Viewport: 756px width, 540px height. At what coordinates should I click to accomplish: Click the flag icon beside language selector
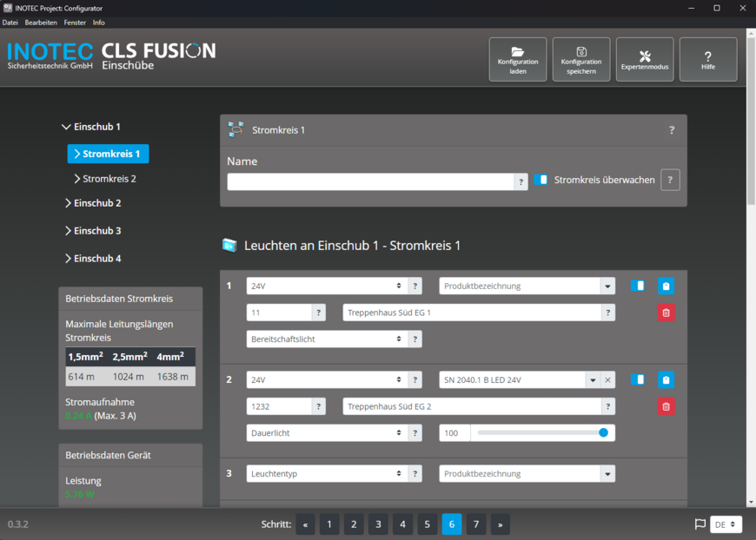tap(700, 524)
